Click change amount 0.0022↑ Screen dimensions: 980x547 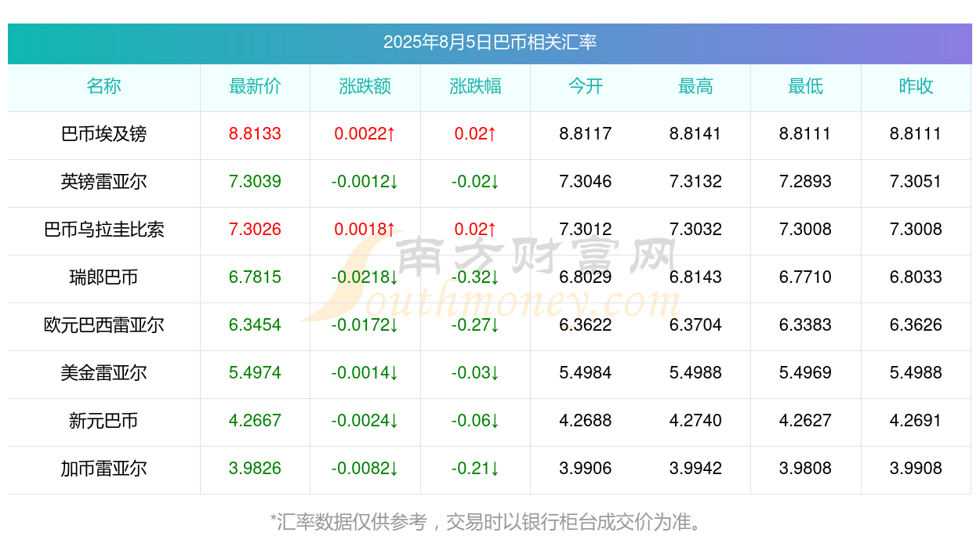coord(365,134)
